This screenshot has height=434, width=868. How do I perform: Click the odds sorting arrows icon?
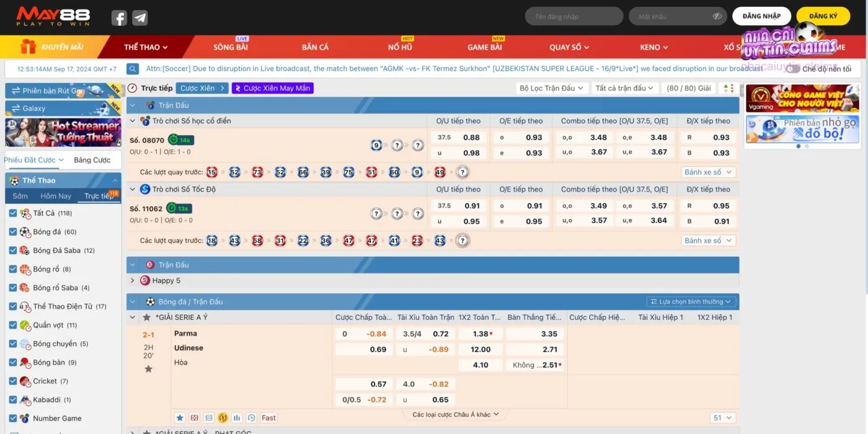728,89
